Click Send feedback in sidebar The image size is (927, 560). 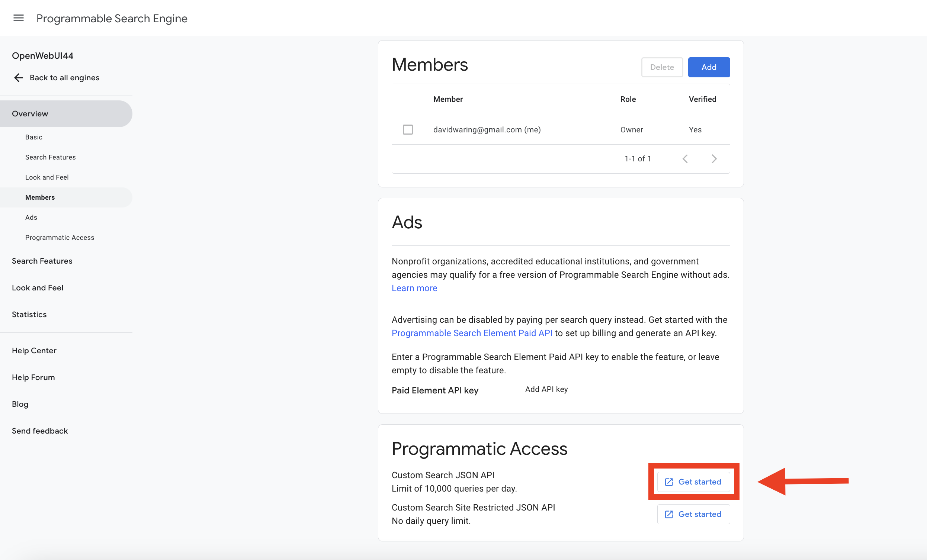(40, 431)
